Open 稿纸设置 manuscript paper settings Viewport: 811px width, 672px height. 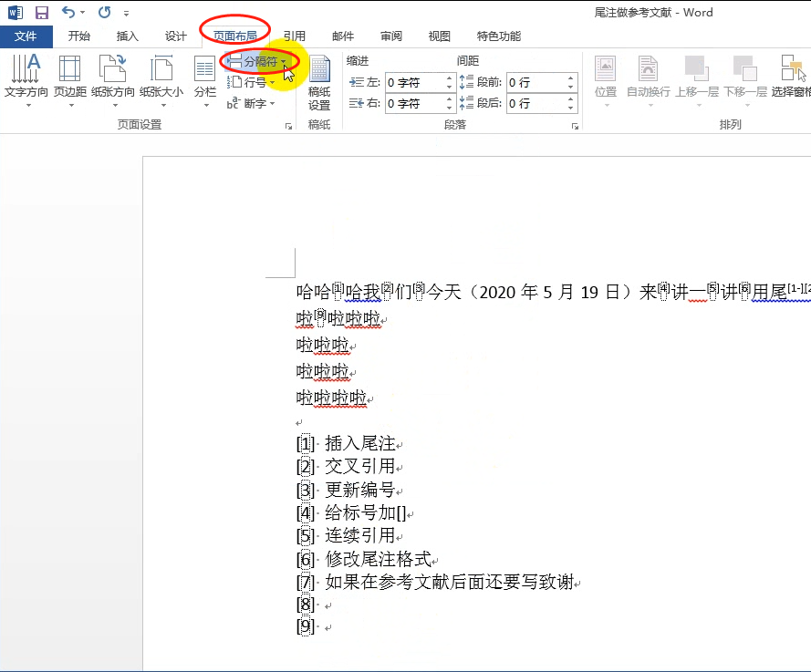[x=319, y=83]
